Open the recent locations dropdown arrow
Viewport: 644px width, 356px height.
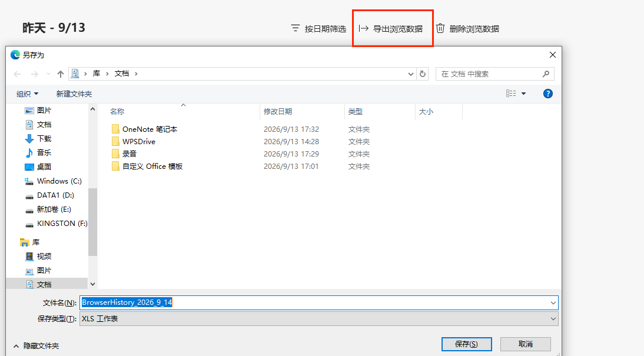[48, 74]
